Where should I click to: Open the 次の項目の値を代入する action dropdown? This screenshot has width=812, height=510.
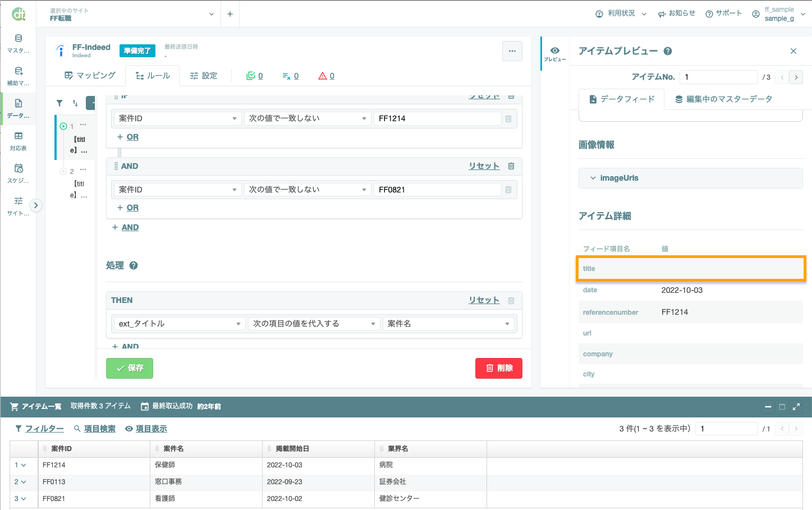coord(314,324)
